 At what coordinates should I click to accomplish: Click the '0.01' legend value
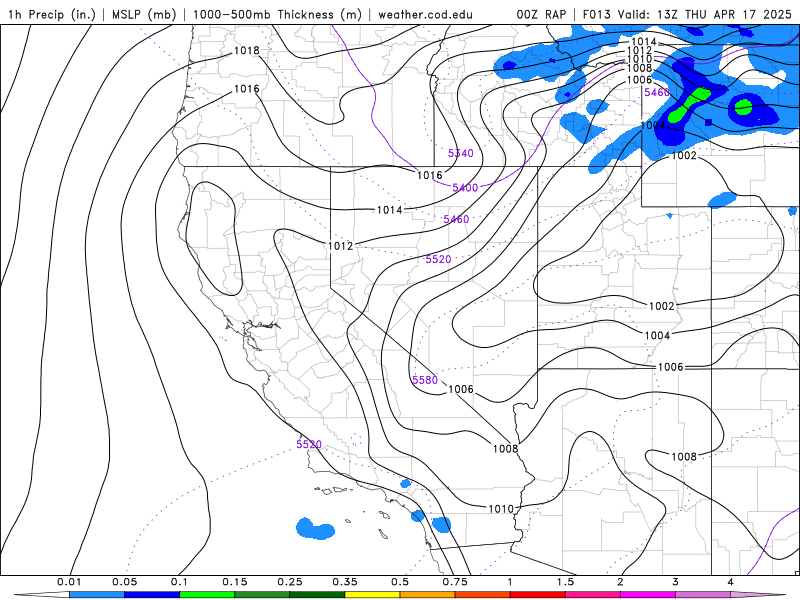(69, 582)
